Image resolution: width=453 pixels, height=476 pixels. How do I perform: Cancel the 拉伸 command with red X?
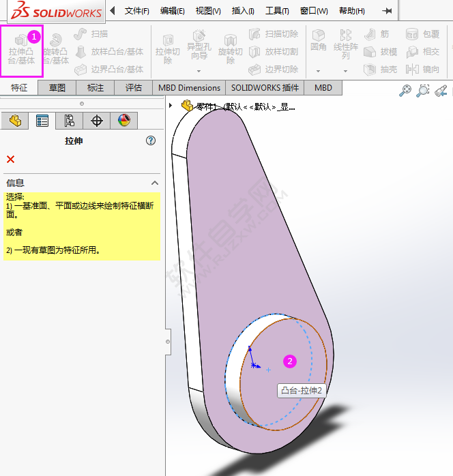(x=11, y=159)
